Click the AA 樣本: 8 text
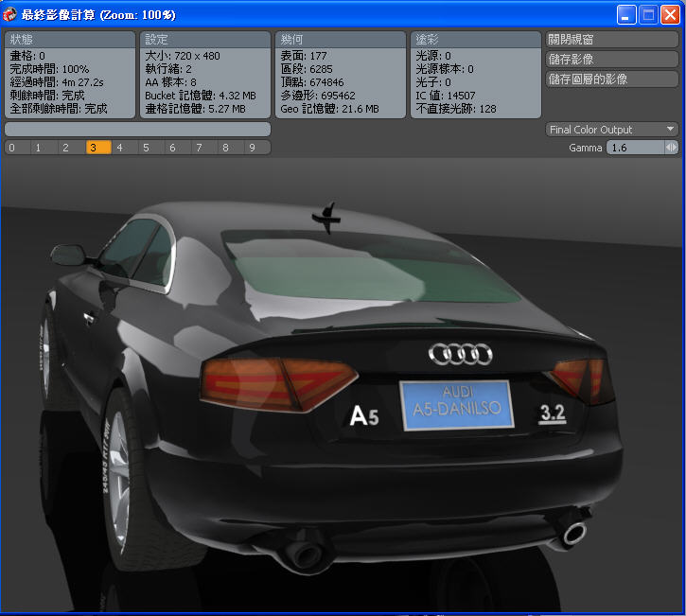This screenshot has width=686, height=616. pyautogui.click(x=170, y=82)
